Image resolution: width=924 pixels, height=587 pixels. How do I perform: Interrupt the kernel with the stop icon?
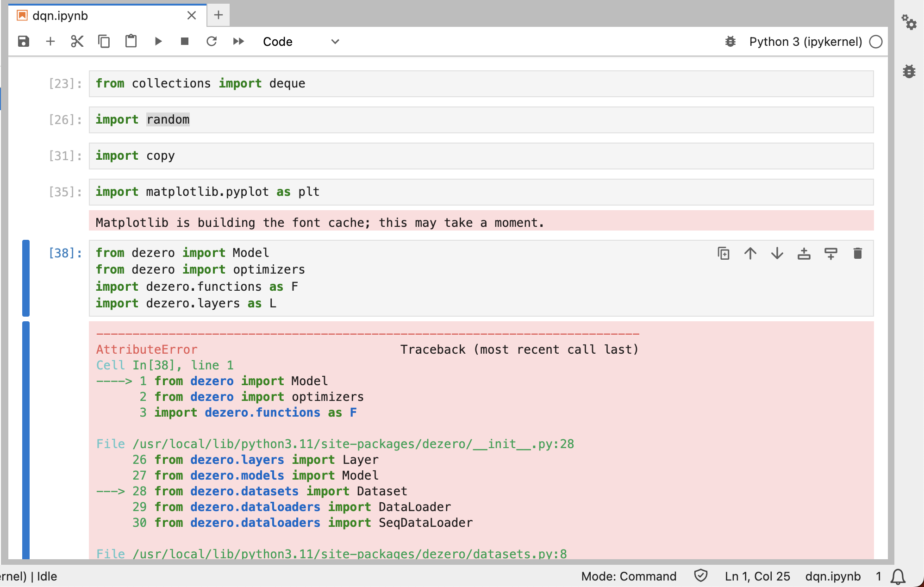(185, 42)
